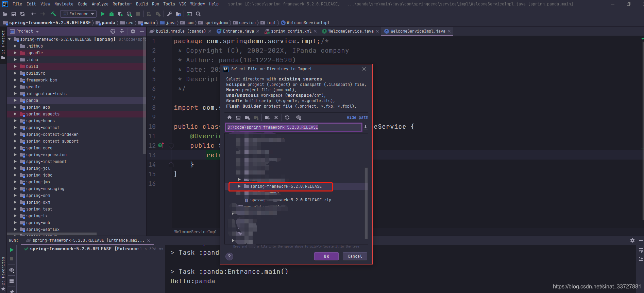Click Delete X icon in dialog toolbar

[276, 117]
